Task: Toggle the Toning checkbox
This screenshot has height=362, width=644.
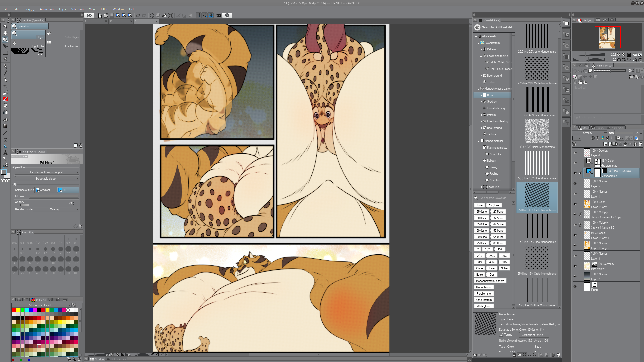Action: point(501,335)
